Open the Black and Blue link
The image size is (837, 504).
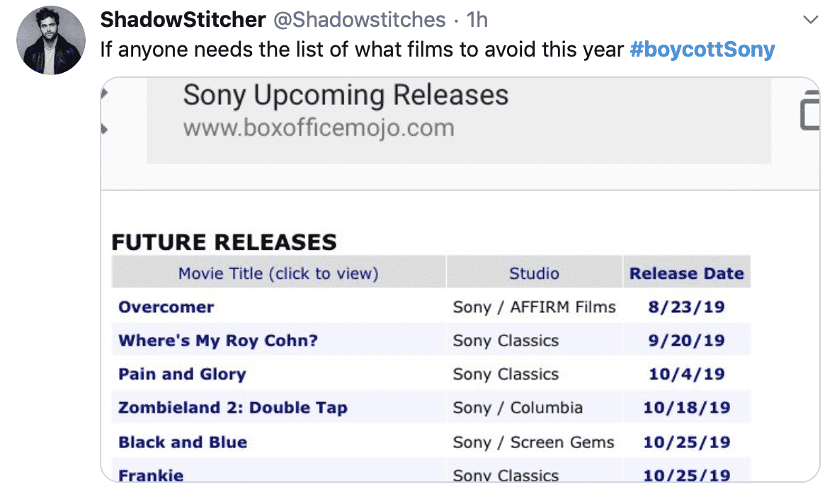tap(183, 442)
